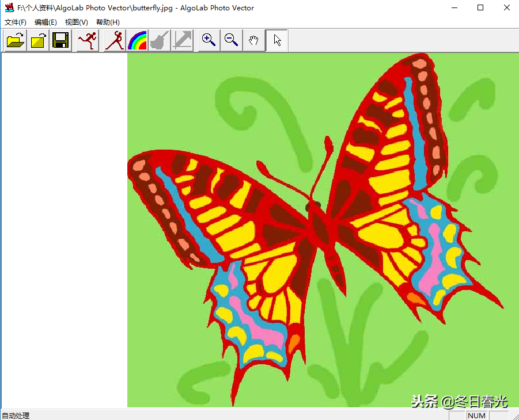Viewport: 519px width, 420px height.
Task: Open the 文件(F) menu
Action: coord(16,22)
